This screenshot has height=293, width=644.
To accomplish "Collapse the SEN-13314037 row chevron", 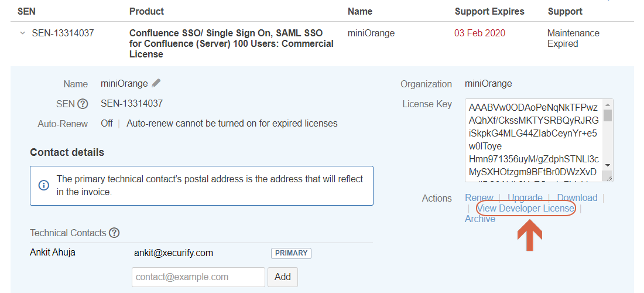I will pos(23,33).
